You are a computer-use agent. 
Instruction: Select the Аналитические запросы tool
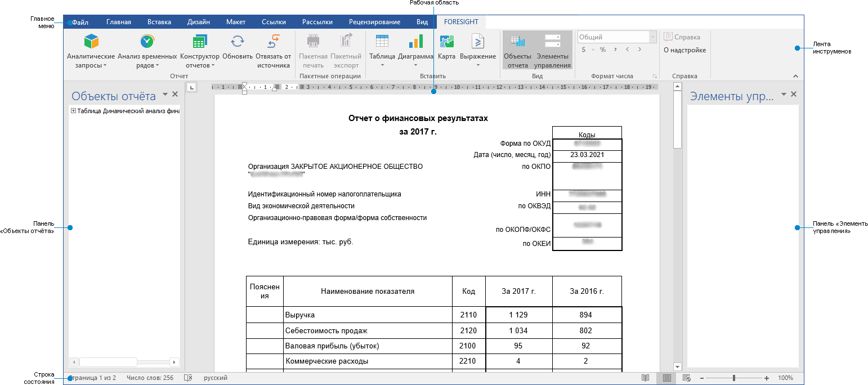(92, 50)
